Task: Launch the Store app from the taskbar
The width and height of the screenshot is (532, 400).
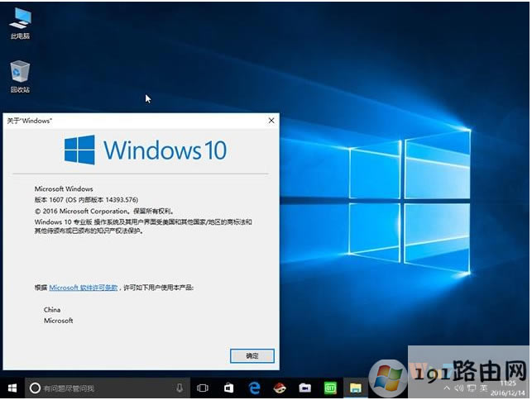Action: click(x=228, y=388)
